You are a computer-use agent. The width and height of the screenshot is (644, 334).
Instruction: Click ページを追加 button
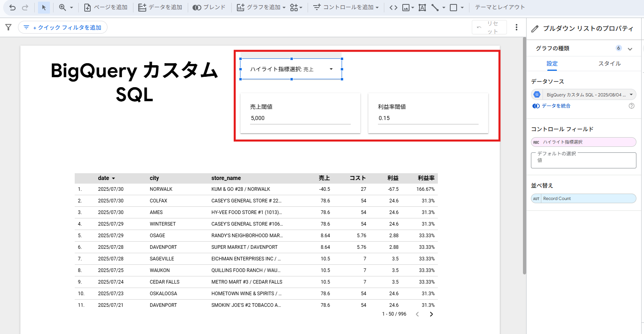(x=105, y=7)
